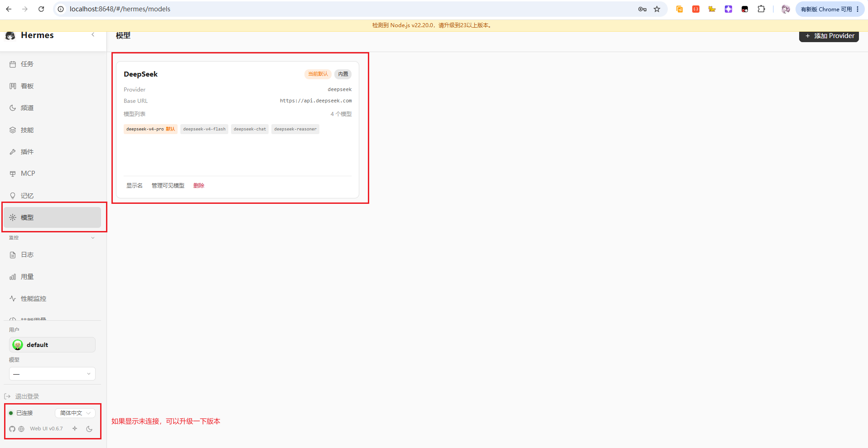The width and height of the screenshot is (868, 448).
Task: Click the yellow cat extension icon
Action: click(x=712, y=9)
